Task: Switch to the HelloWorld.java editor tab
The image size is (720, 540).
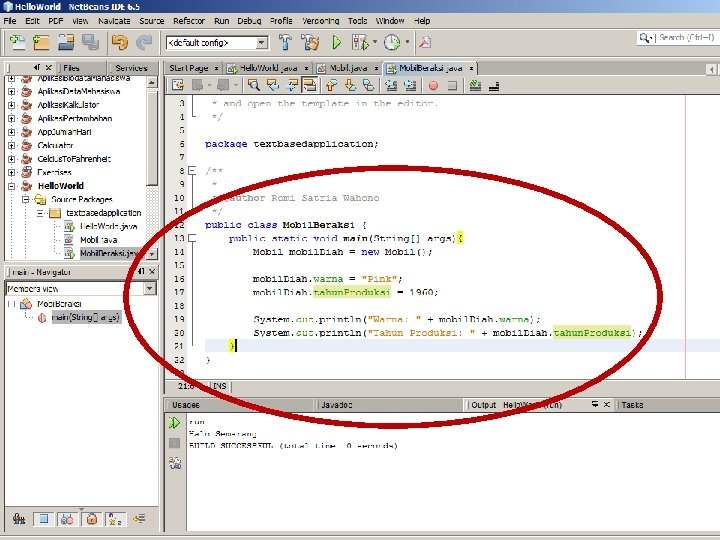Action: 269,68
